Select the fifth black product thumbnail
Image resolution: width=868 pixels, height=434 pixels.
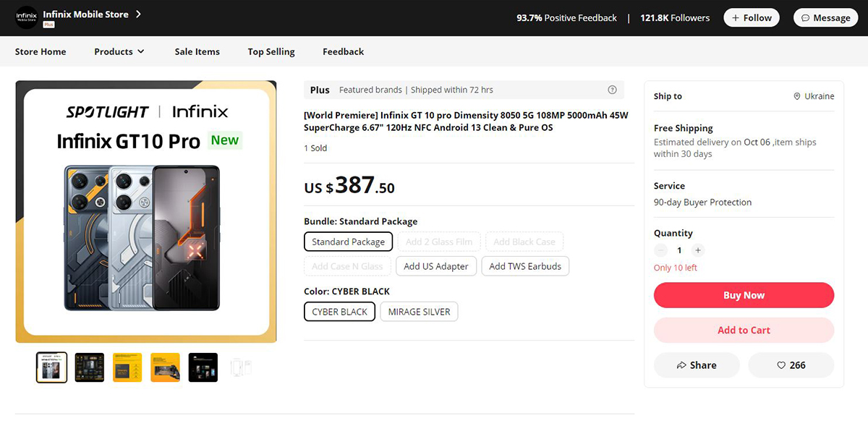point(203,367)
